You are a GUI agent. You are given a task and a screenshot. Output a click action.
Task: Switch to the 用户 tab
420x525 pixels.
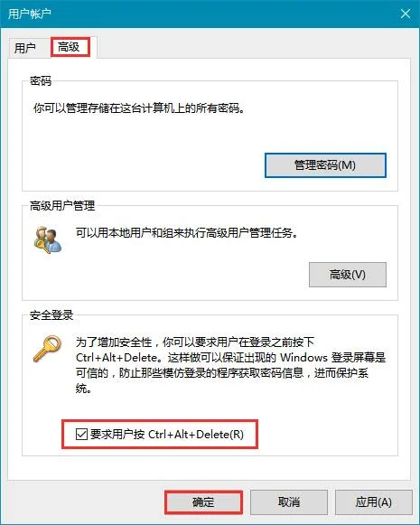pyautogui.click(x=25, y=48)
